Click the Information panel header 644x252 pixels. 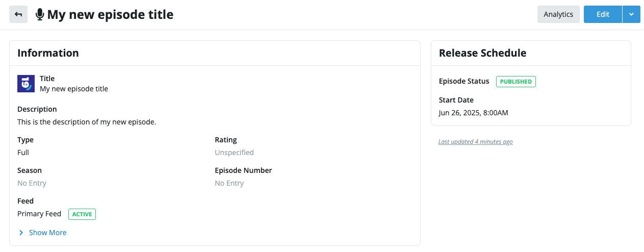(215, 53)
